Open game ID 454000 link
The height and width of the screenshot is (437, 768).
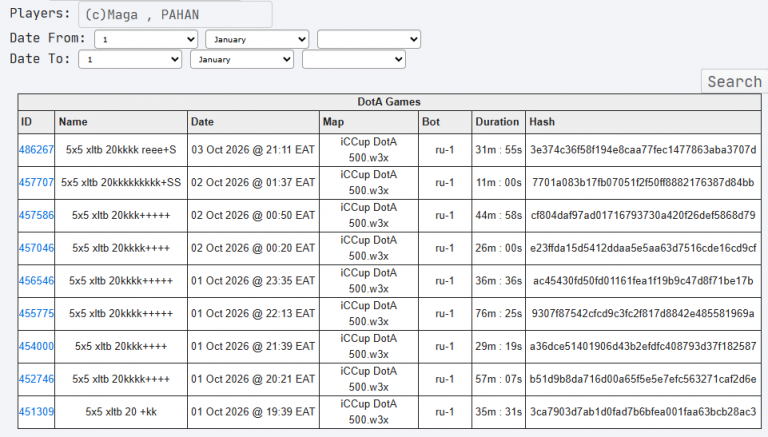tap(36, 346)
